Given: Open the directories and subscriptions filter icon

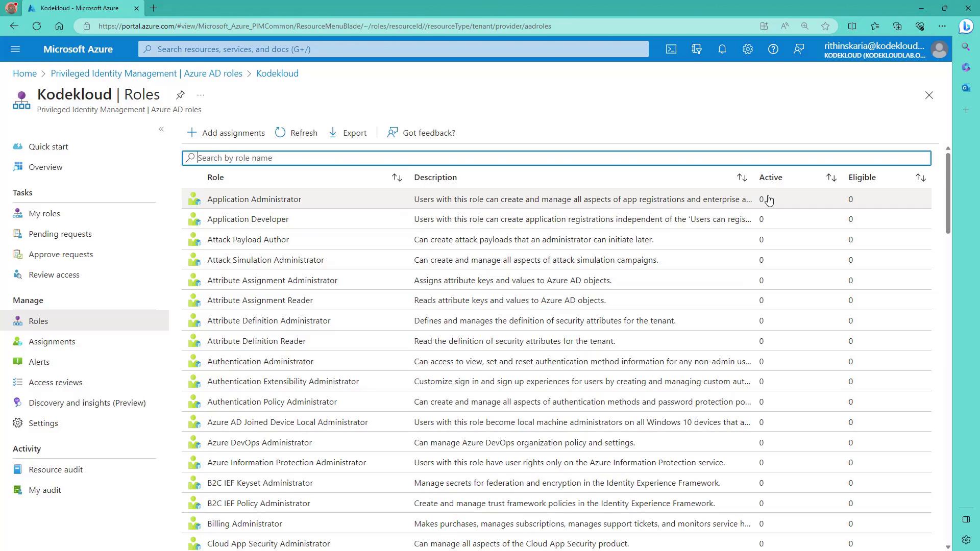Looking at the screenshot, I should (x=697, y=49).
